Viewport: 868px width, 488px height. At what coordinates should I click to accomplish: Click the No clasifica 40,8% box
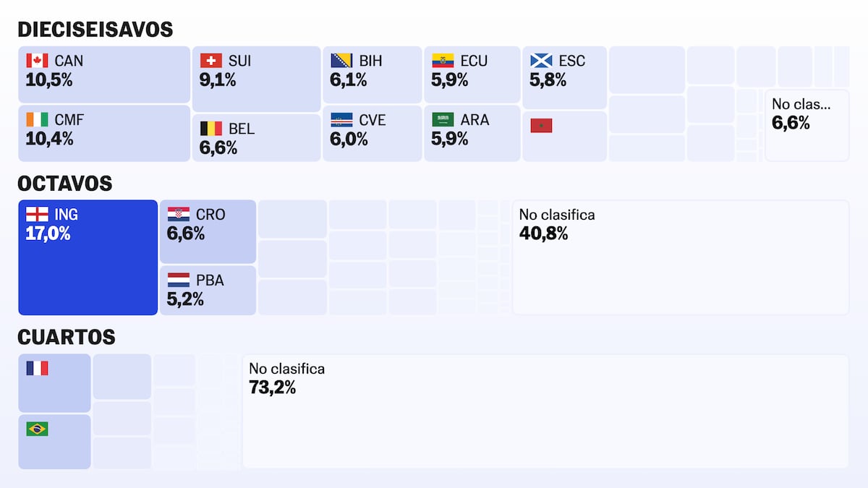[681, 257]
